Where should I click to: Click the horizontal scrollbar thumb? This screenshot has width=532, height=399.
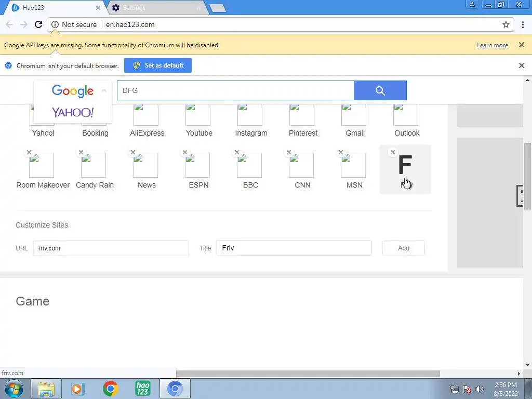click(x=308, y=374)
